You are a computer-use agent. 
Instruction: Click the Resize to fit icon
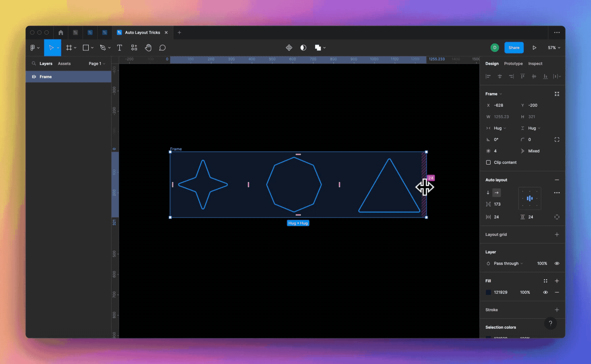[x=557, y=94]
